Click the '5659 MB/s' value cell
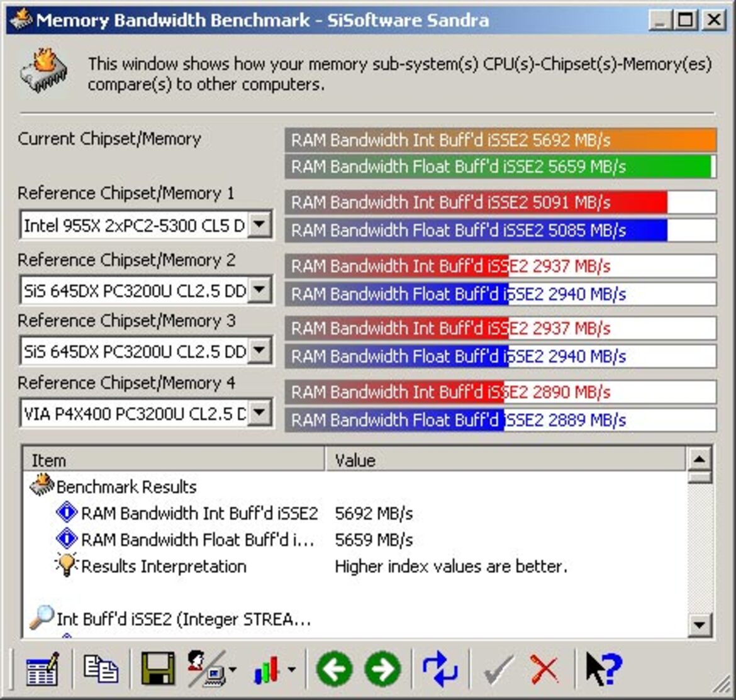The image size is (736, 700). coord(374,540)
